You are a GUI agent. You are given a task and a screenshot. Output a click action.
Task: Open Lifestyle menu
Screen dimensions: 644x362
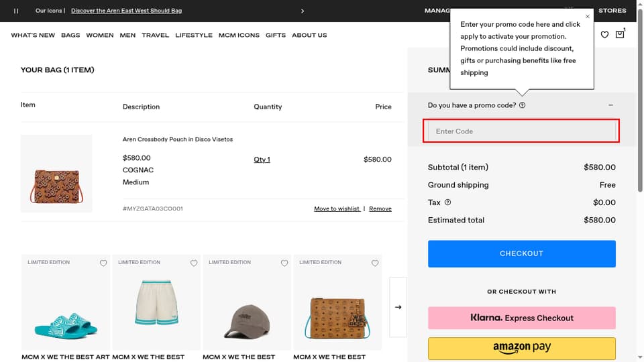[194, 36]
